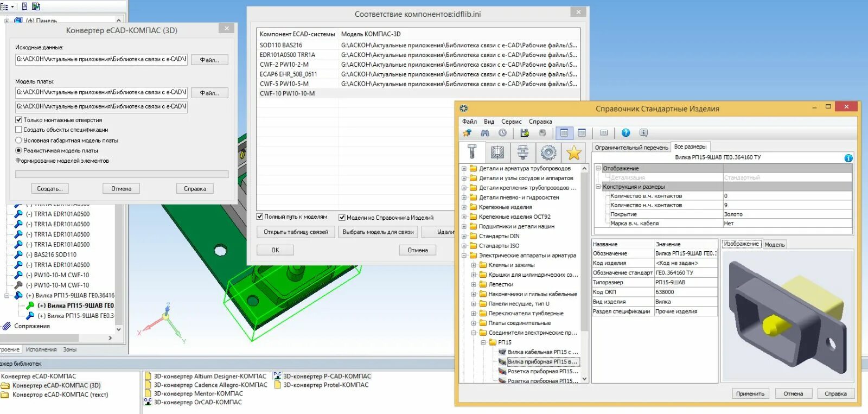
Task: Select Условная габаритная модель платы option
Action: click(x=18, y=140)
